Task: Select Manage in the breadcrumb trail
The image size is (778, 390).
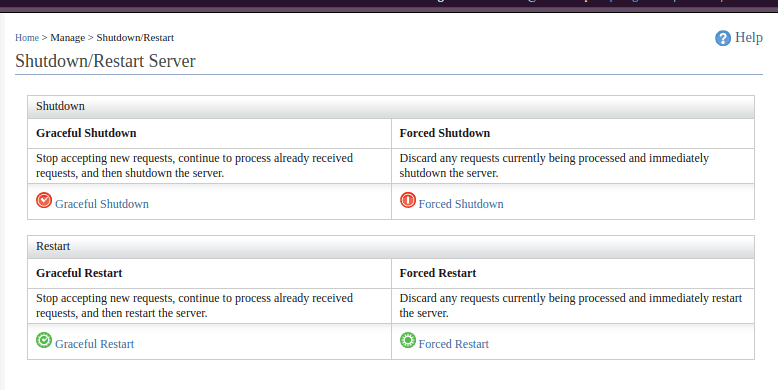Action: pyautogui.click(x=67, y=38)
